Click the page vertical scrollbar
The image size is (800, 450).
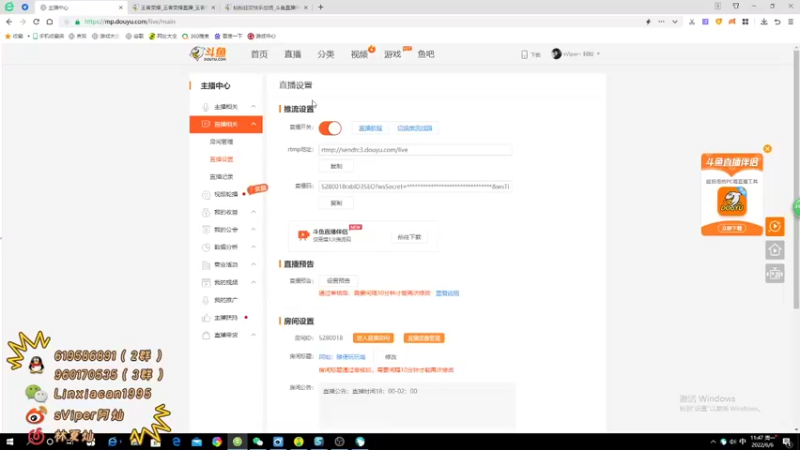[796, 179]
